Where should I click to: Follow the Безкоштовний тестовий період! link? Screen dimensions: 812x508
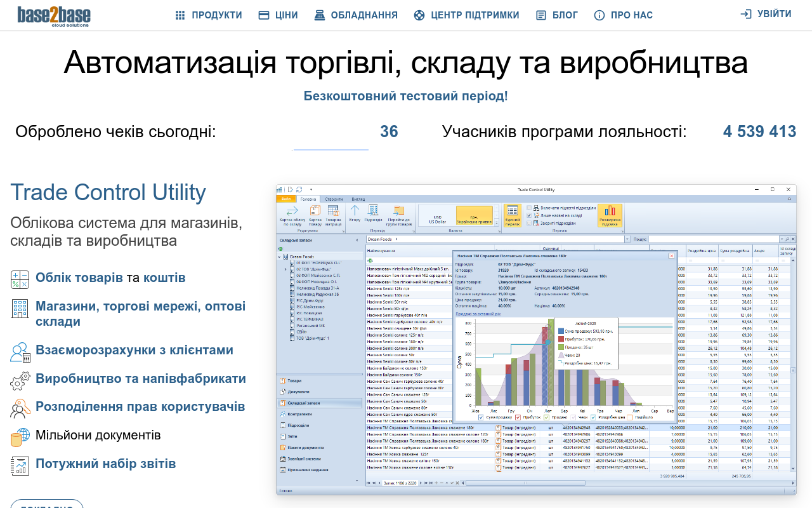pyautogui.click(x=405, y=96)
